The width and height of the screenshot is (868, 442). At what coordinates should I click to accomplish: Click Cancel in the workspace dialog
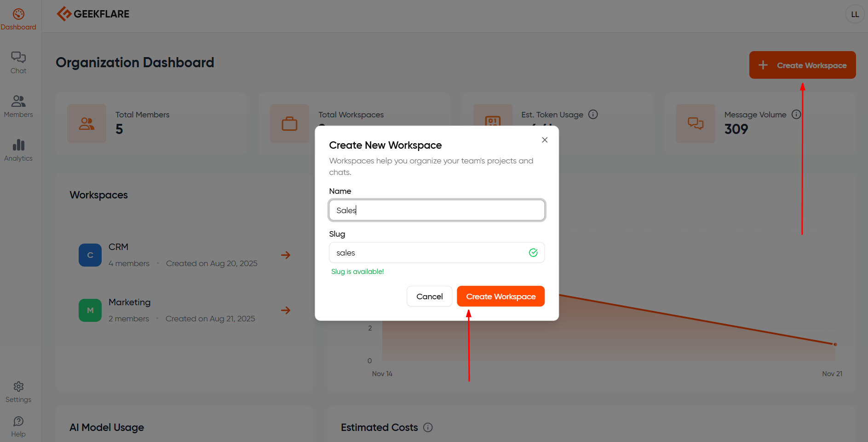[x=430, y=296]
